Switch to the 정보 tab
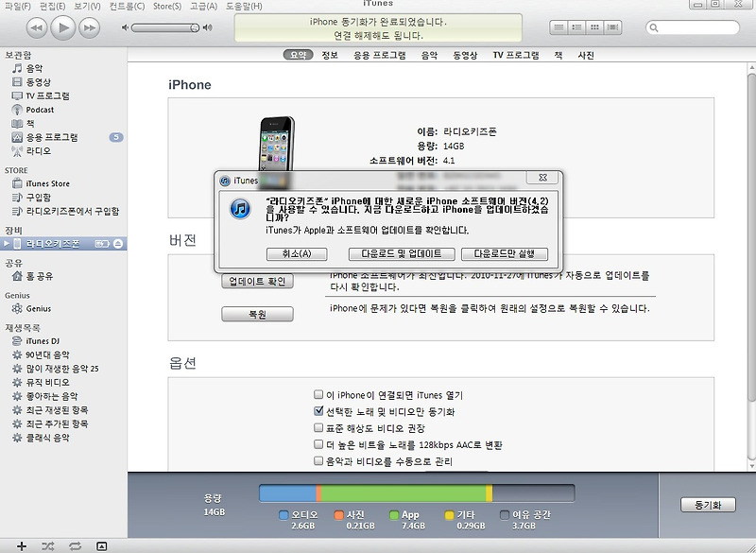The height and width of the screenshot is (553, 756). [x=330, y=55]
